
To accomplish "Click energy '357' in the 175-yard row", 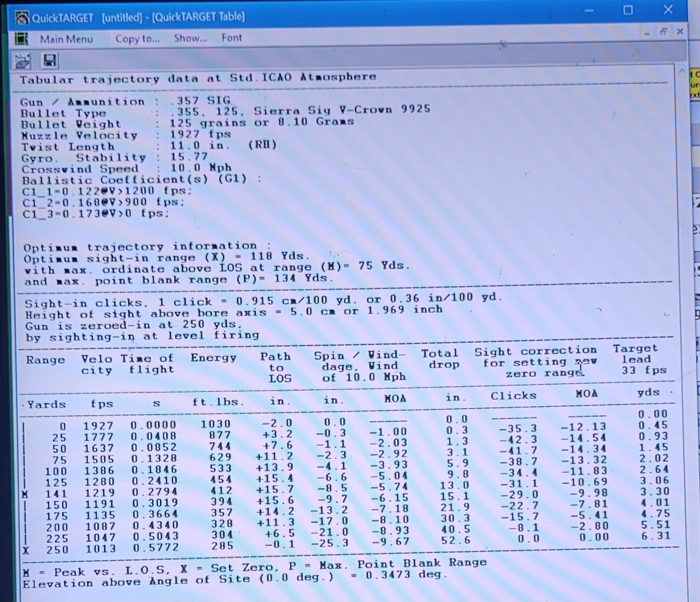I will [x=222, y=513].
